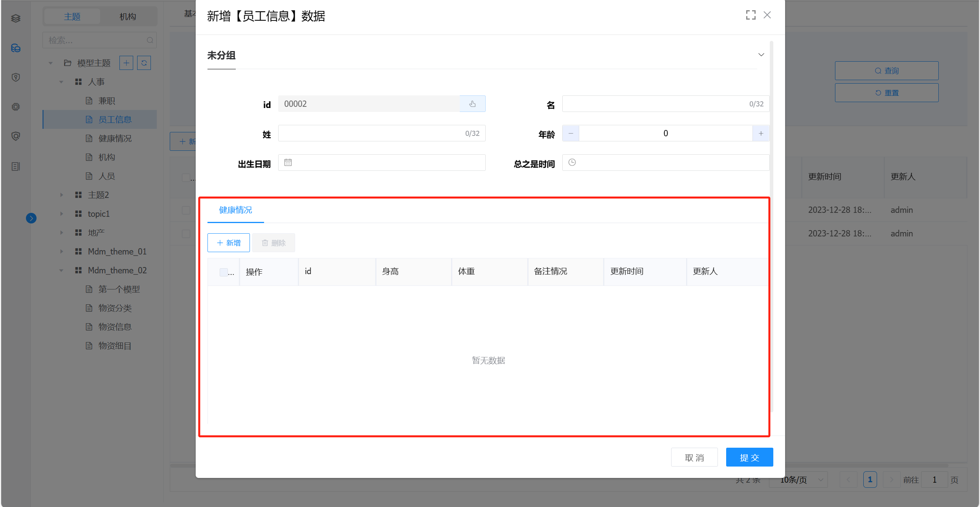Click the id auto-generate icon button
The width and height of the screenshot is (980, 507).
tap(472, 104)
